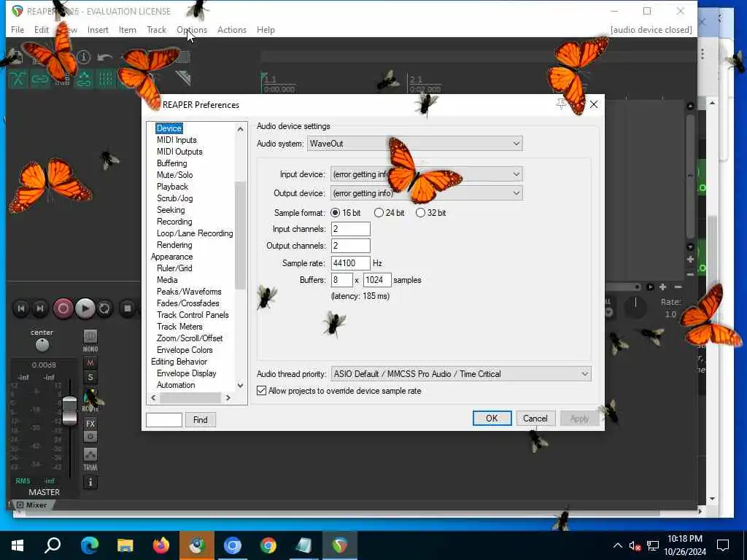This screenshot has height=560, width=747.
Task: Toggle auto-crossfade toolbar icon
Action: (x=18, y=79)
